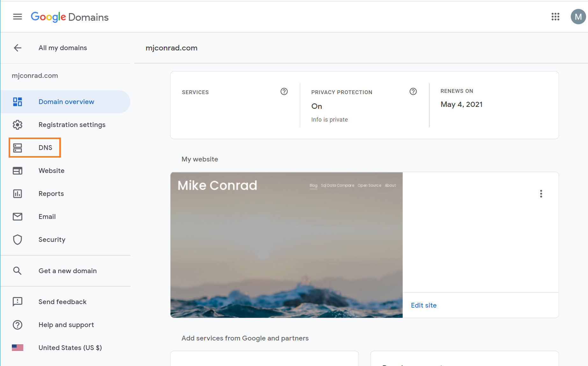This screenshot has height=366, width=588.
Task: Open the Security section
Action: pyautogui.click(x=52, y=240)
